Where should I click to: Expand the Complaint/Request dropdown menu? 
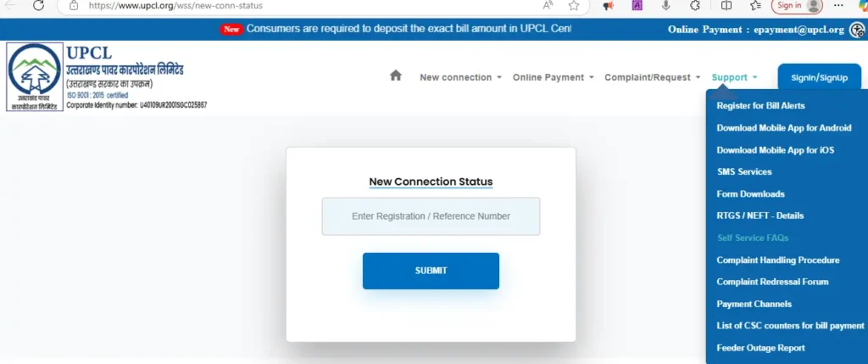(x=653, y=77)
